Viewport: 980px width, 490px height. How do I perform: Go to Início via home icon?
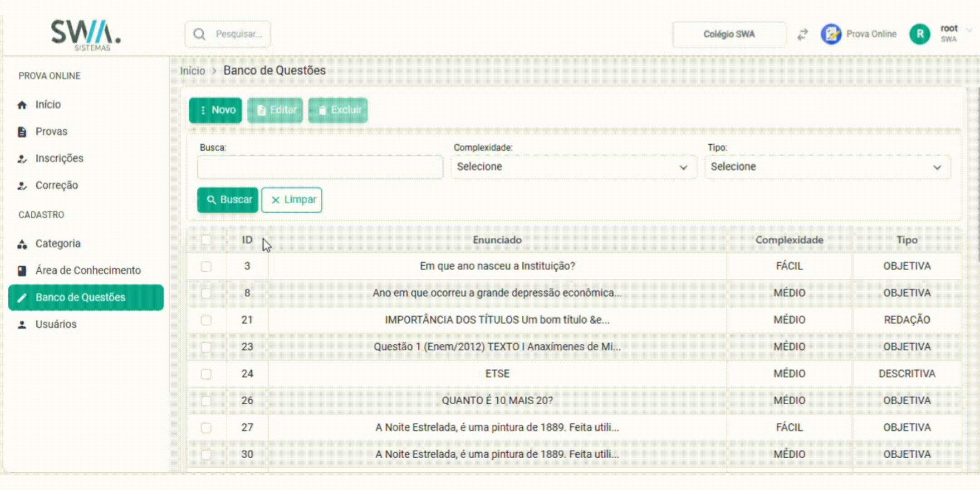coord(22,105)
